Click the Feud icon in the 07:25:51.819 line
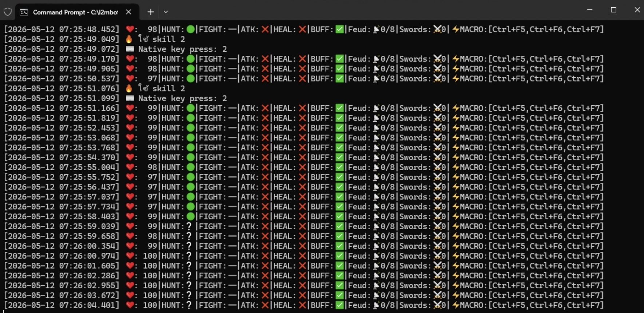 [x=376, y=118]
